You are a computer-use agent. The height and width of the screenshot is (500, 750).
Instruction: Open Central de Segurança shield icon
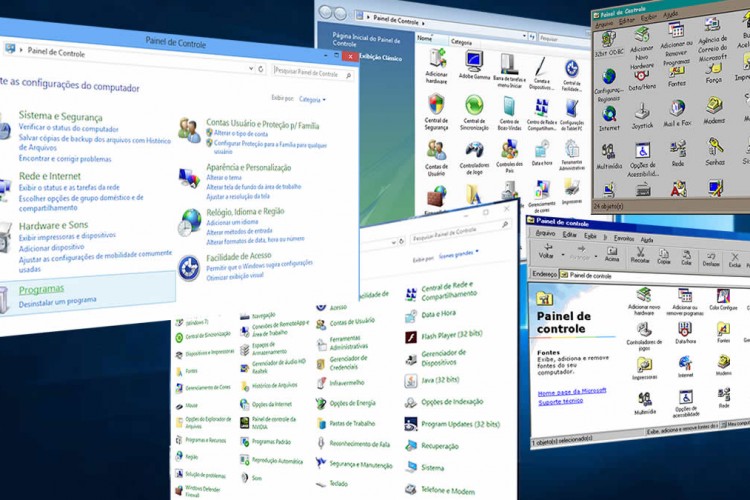[436, 112]
